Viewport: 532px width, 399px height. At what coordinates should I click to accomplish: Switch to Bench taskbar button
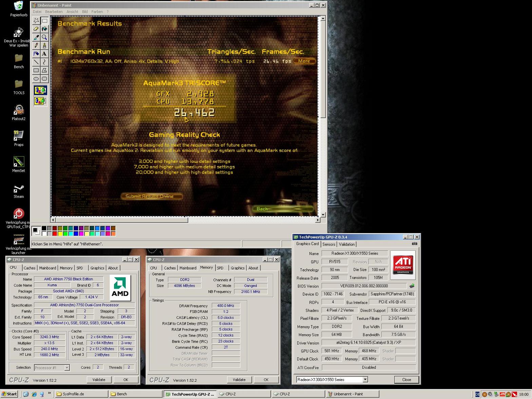136,394
